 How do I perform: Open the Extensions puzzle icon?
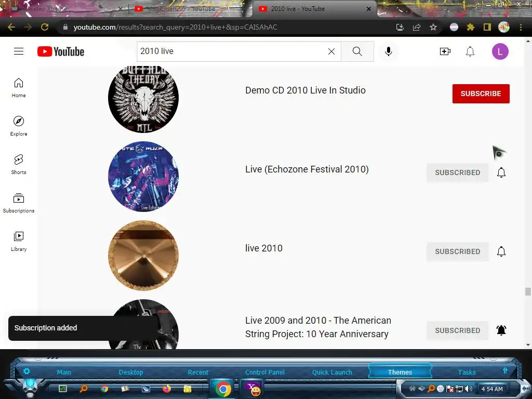tap(470, 27)
